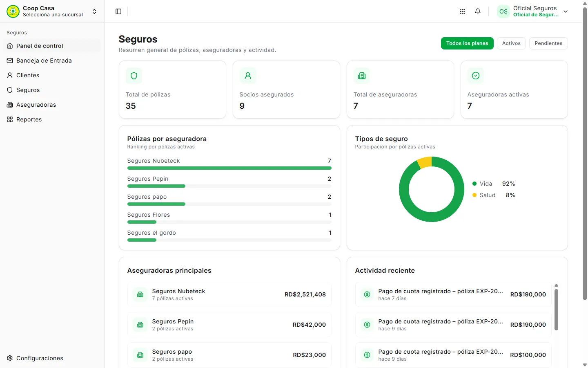
Task: Click the building icon in Total de aseguradoras card
Action: pos(362,76)
